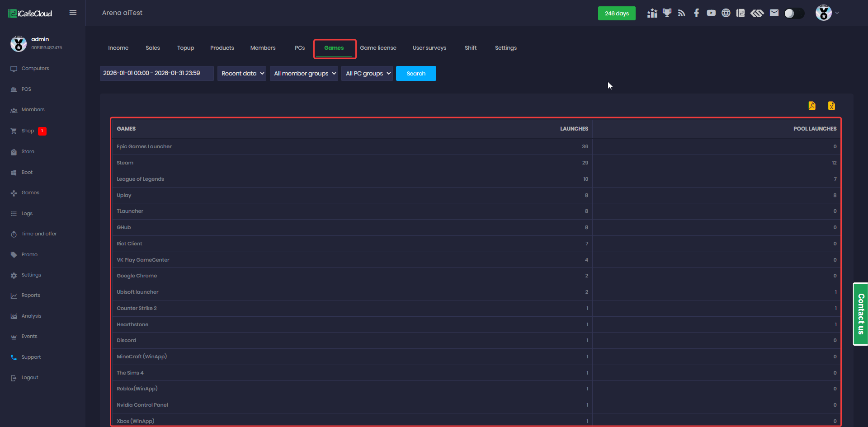Toggle the dark/light theme switch
Screen dimensions: 868x427
794,13
